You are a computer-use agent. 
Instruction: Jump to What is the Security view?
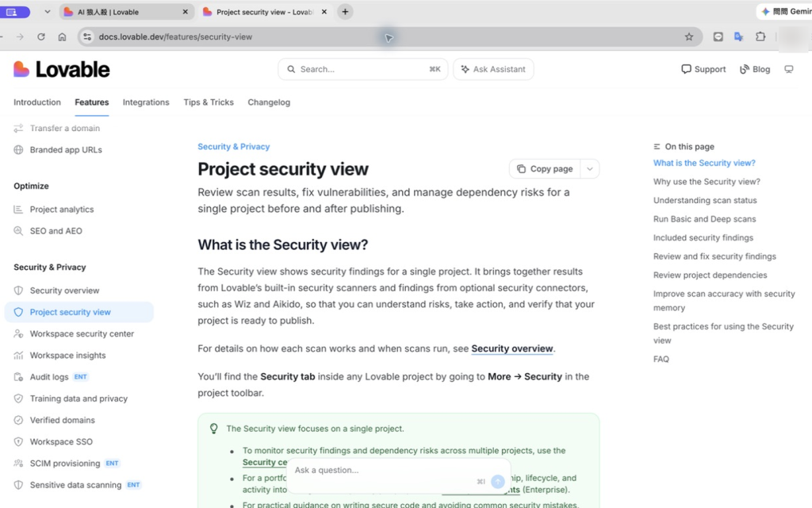704,163
